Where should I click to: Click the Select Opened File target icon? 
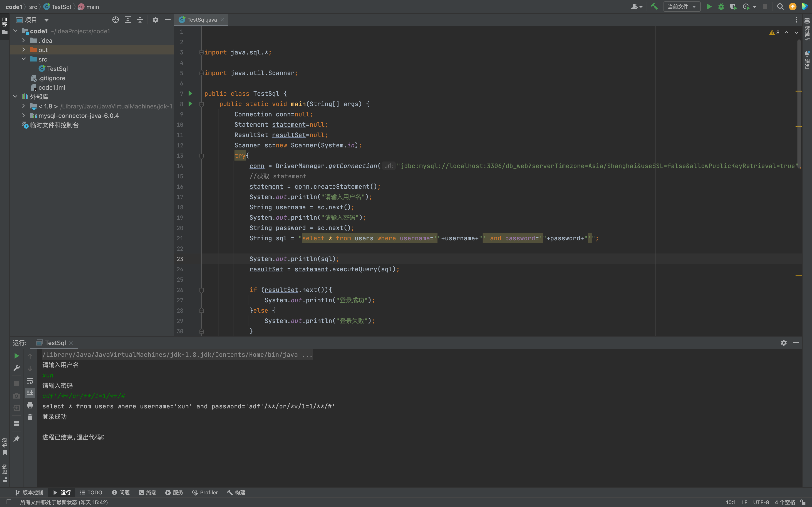coord(115,20)
